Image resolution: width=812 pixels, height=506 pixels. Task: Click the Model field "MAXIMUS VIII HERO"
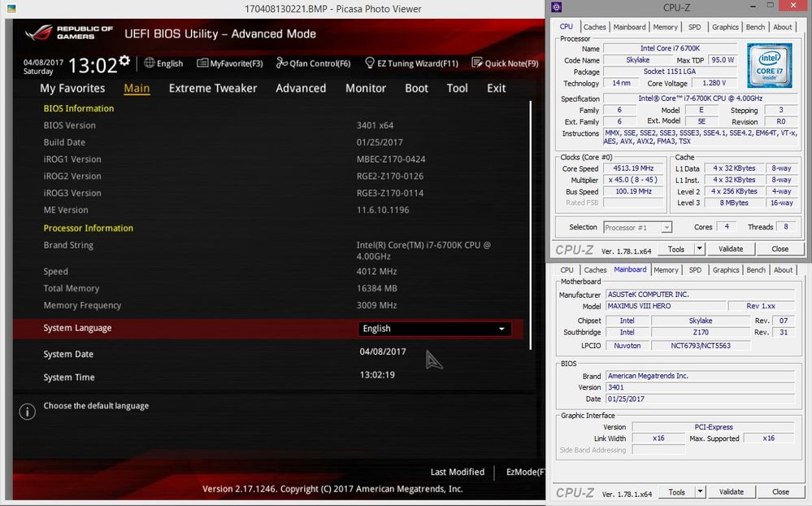click(x=666, y=306)
